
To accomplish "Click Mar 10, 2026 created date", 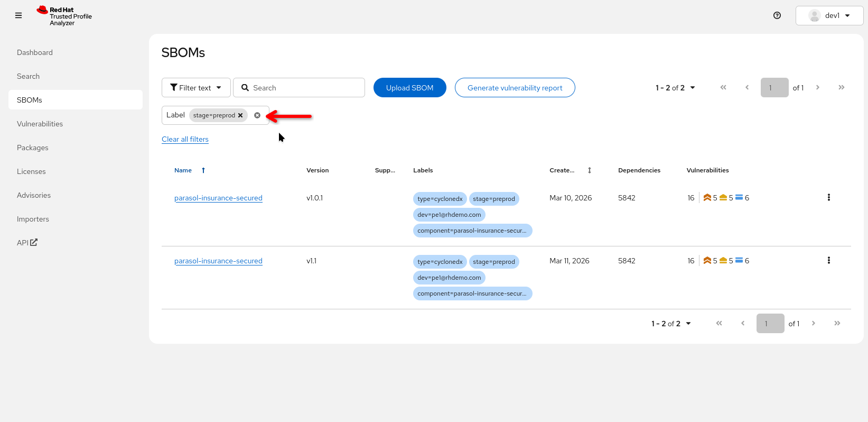I will point(571,198).
